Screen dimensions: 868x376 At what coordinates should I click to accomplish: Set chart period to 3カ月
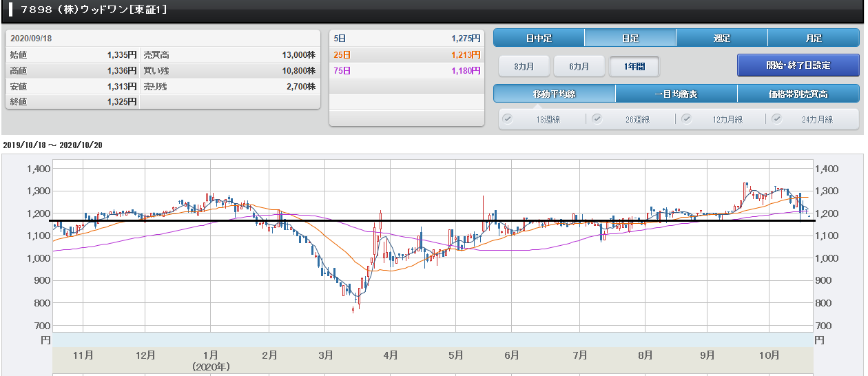point(524,66)
